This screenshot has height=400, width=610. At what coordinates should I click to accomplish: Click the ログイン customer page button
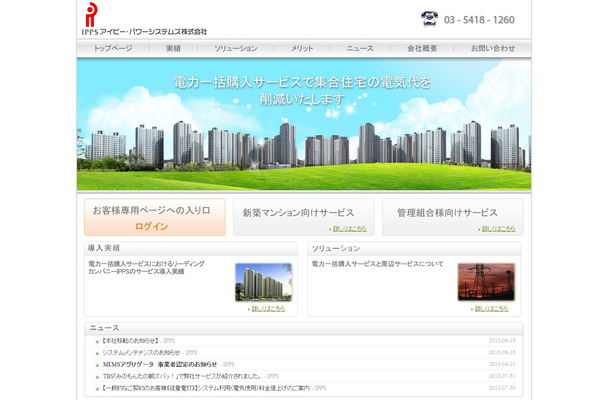coord(155,217)
